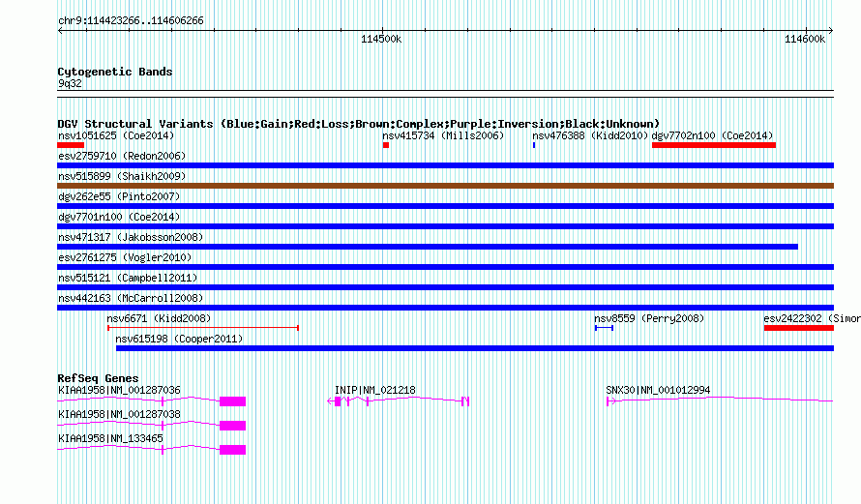Click the tiny blue nsv476388 variant mark
The image size is (861, 504).
click(534, 145)
